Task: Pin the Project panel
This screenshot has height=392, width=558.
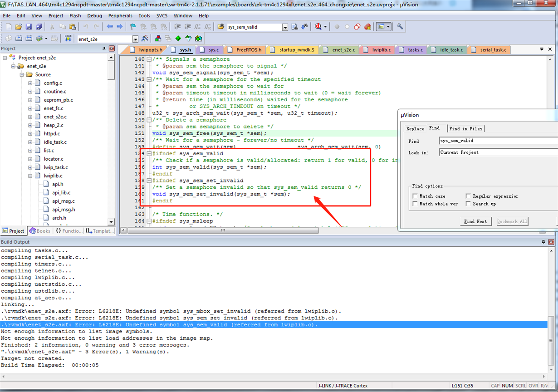Action: (104, 49)
